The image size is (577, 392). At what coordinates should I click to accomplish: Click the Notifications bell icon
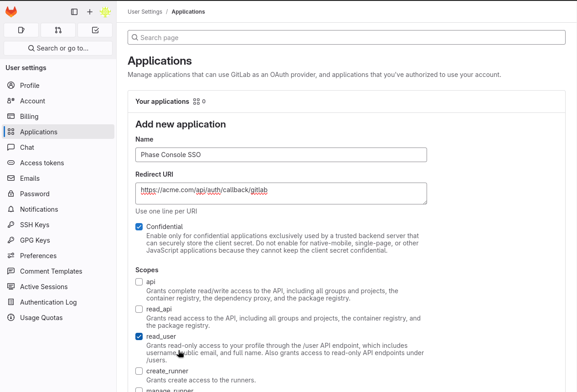[x=11, y=209]
